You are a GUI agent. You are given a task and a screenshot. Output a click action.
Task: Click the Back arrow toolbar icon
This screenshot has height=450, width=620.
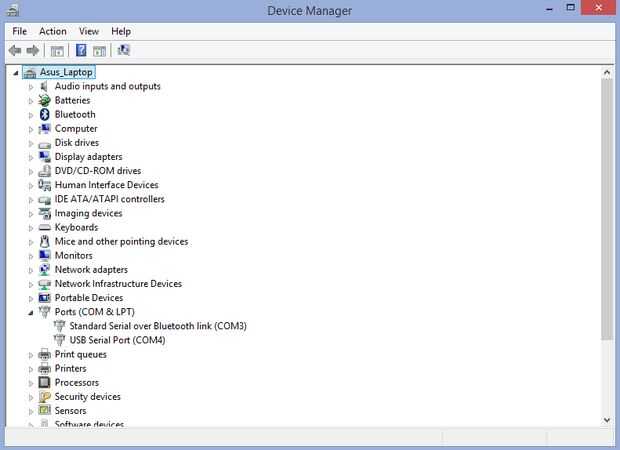point(15,50)
